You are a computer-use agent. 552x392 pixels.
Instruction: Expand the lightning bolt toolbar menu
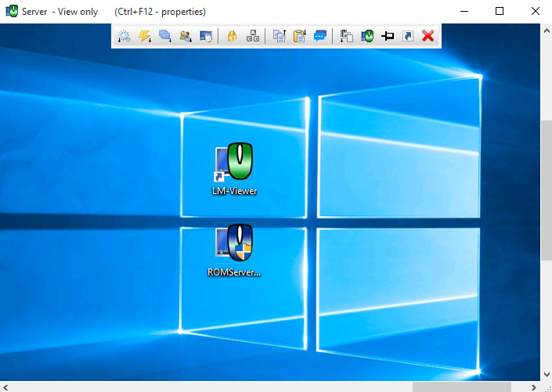[x=145, y=36]
